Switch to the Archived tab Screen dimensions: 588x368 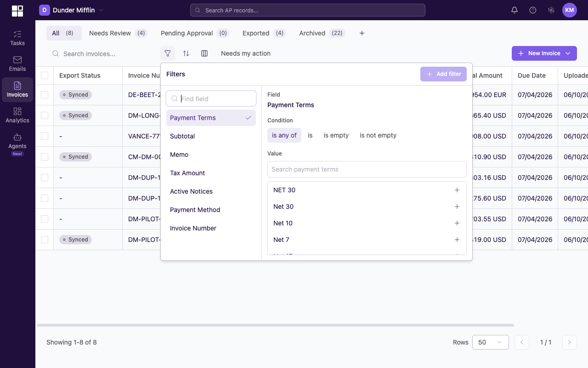point(322,33)
